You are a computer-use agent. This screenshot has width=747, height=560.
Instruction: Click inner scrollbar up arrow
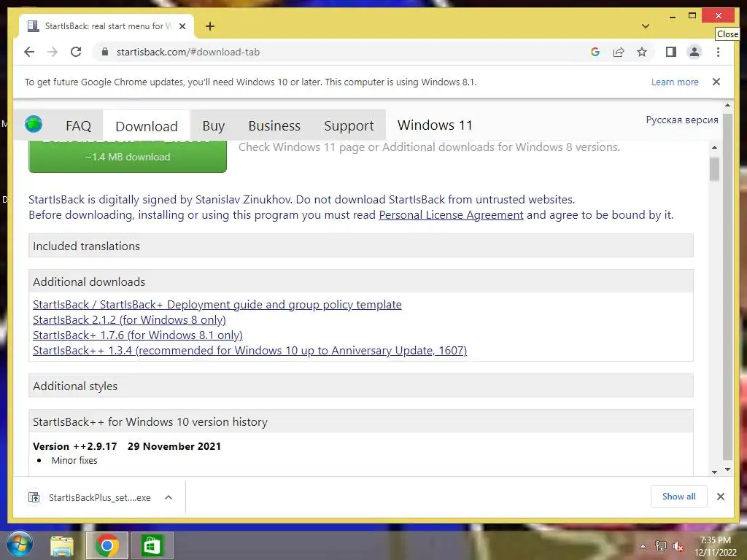[714, 147]
